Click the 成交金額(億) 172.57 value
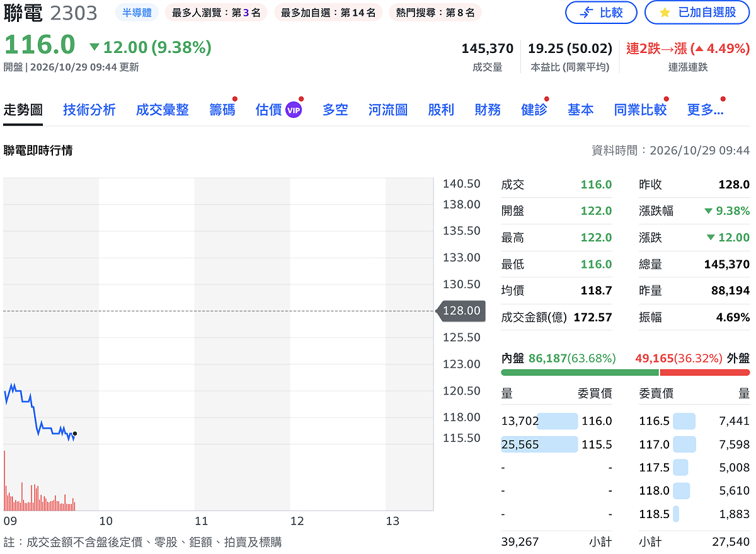 point(593,317)
